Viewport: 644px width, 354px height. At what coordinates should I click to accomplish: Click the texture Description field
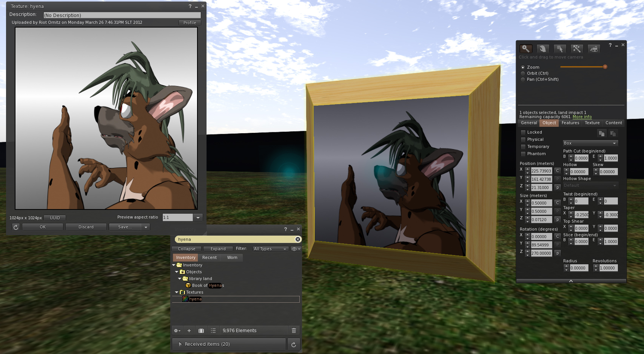tap(122, 15)
